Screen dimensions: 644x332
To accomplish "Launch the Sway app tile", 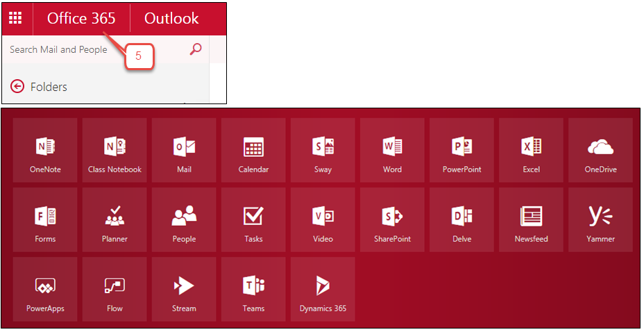I will tap(323, 151).
